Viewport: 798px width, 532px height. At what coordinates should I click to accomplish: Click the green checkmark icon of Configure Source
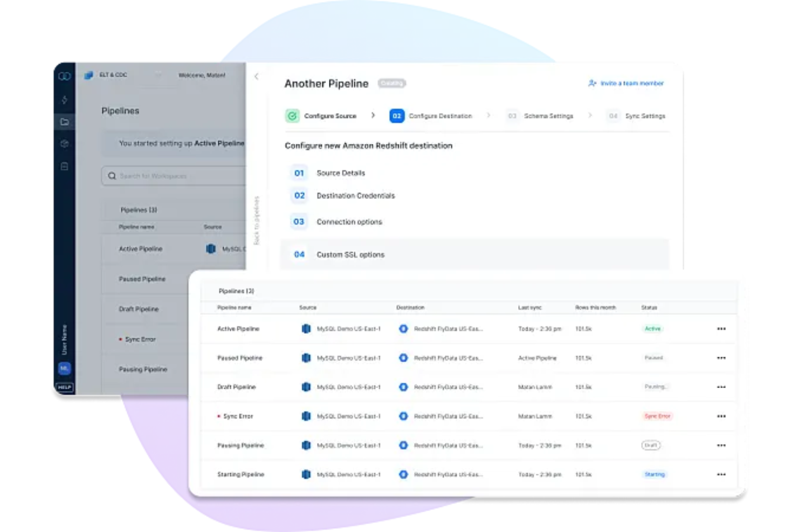click(292, 116)
